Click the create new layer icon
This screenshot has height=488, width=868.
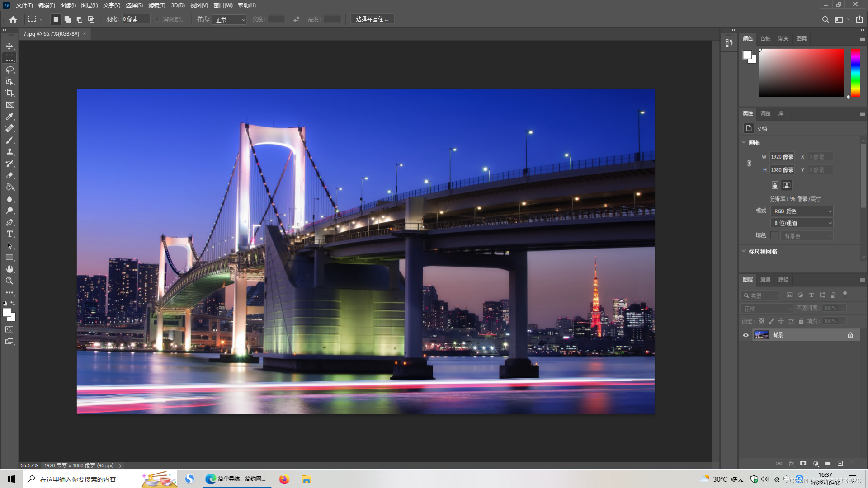pos(840,464)
